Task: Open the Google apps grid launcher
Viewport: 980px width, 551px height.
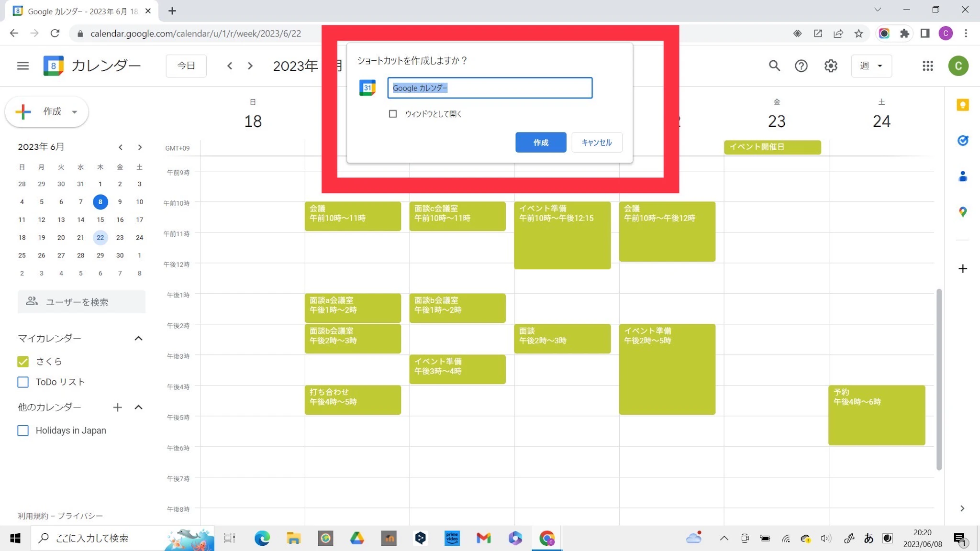Action: (x=927, y=66)
